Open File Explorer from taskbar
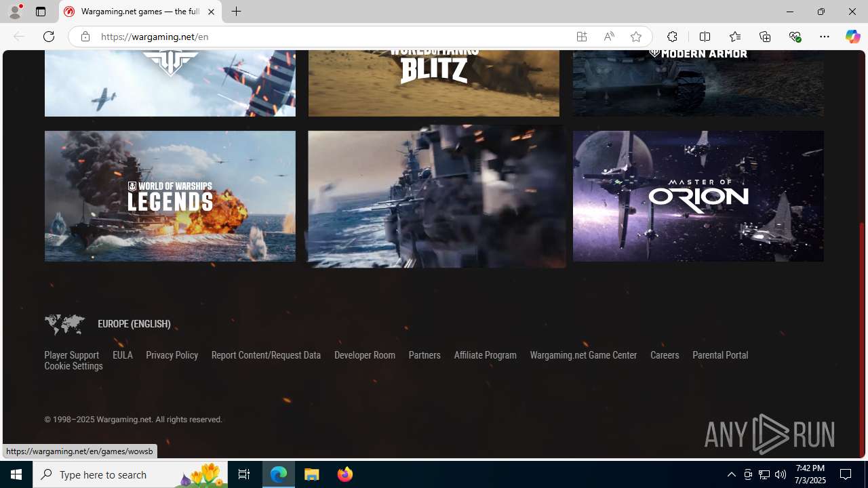Image resolution: width=868 pixels, height=488 pixels. pyautogui.click(x=312, y=474)
